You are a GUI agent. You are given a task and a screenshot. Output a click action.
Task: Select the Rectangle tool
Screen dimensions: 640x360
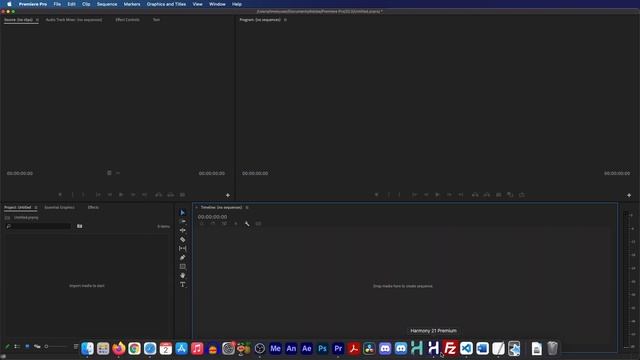182,267
